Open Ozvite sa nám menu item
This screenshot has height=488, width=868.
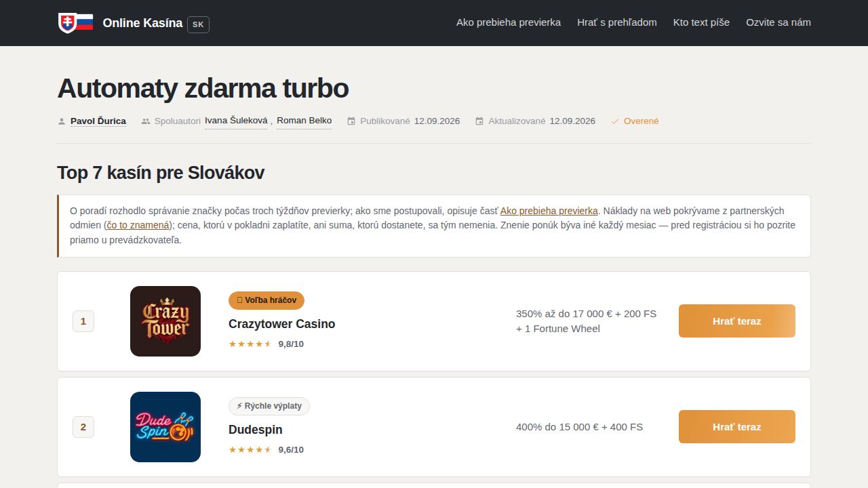click(x=778, y=22)
